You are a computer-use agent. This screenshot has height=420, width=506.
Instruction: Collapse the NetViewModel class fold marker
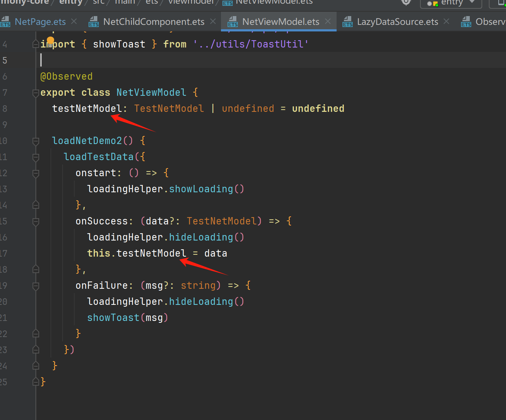36,93
